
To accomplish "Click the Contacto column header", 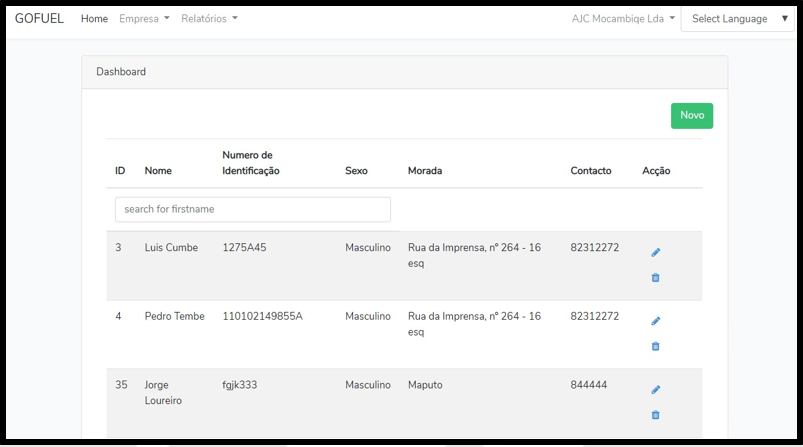I will click(591, 171).
